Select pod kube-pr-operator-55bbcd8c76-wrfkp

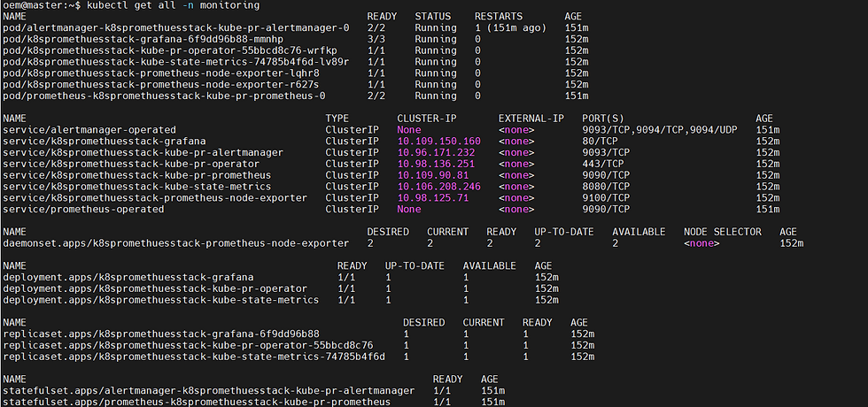tap(170, 50)
